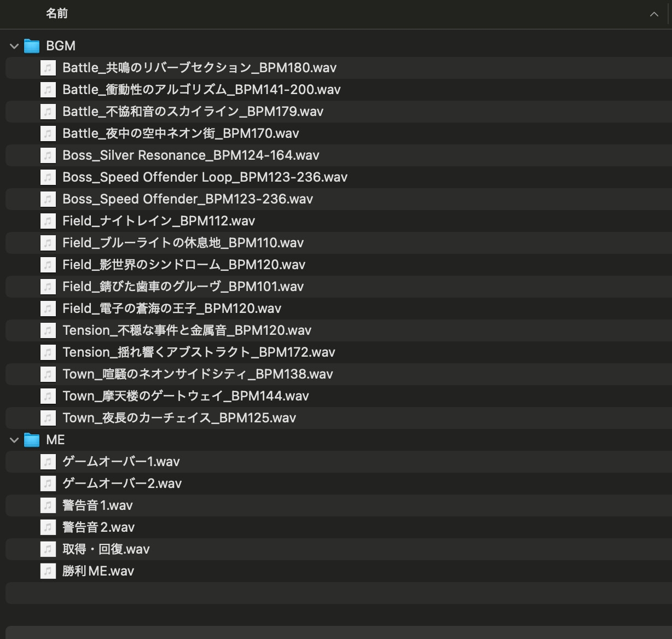The width and height of the screenshot is (672, 639).
Task: Click audio icon of Boss_Speed Offender_BPM123-236.wav
Action: (48, 199)
